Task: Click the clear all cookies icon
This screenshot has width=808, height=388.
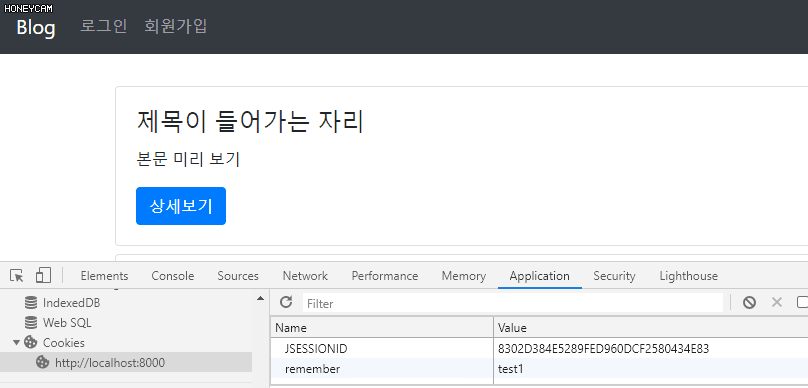Action: (749, 303)
